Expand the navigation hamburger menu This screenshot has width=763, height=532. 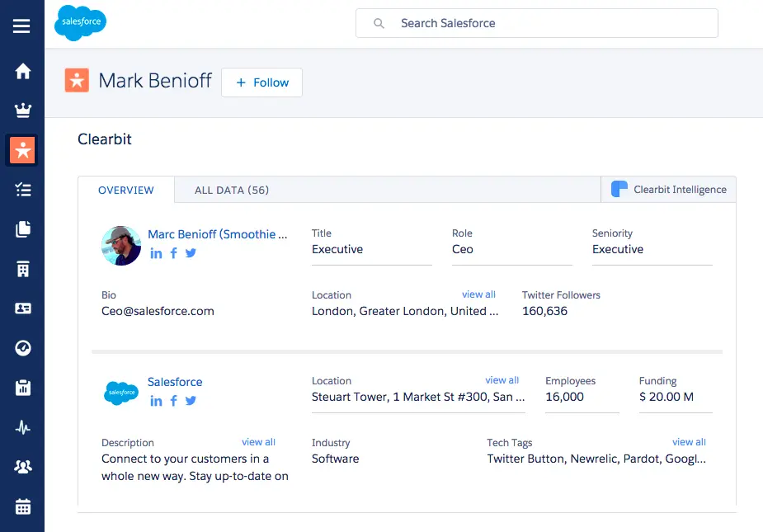point(22,25)
